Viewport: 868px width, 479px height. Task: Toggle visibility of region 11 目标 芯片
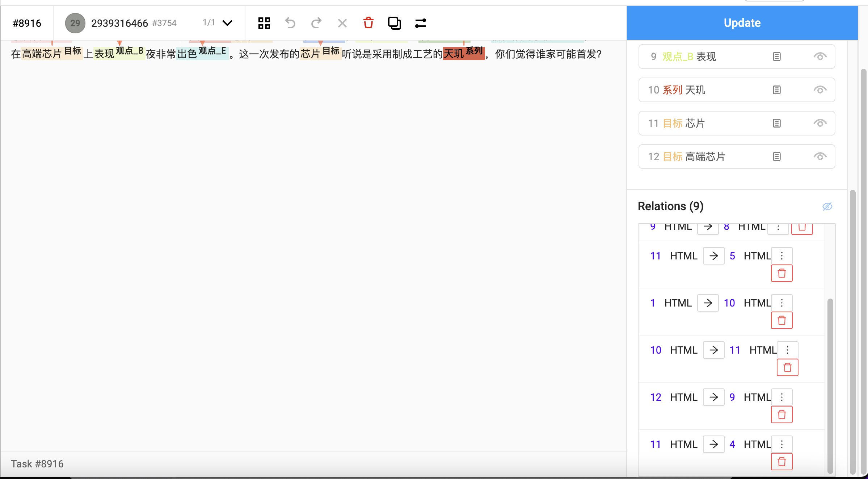[x=820, y=123]
